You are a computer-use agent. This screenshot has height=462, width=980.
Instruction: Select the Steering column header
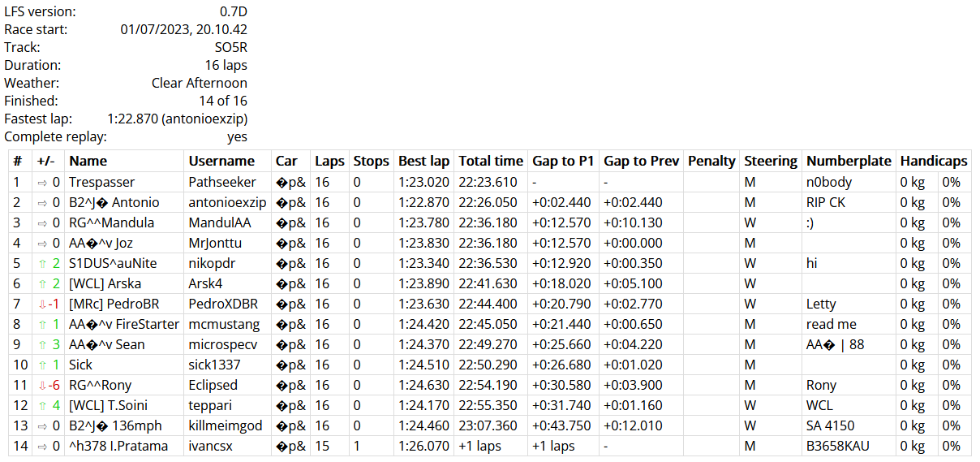(770, 161)
